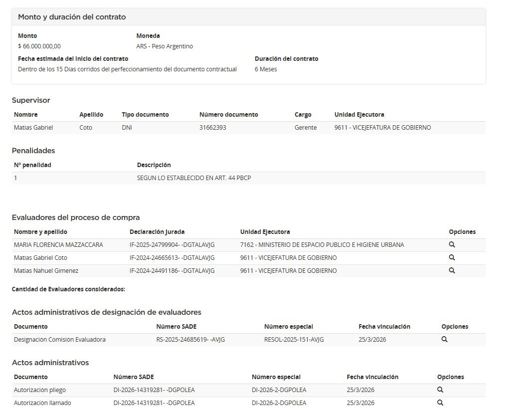This screenshot has height=420, width=507.
Task: Select supervisor unit 9611 - VICEJEFATURA DE GOBIERNO
Action: tap(382, 128)
